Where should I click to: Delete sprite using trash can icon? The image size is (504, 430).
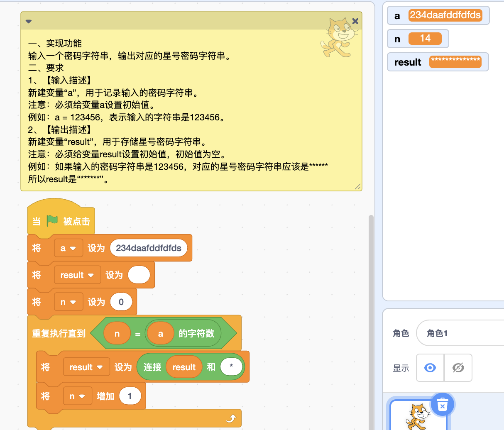click(443, 404)
